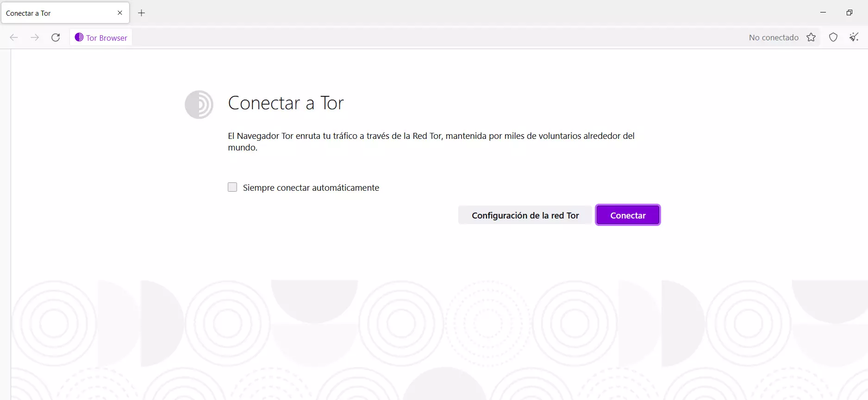Reload the page with the refresh icon

click(x=56, y=37)
